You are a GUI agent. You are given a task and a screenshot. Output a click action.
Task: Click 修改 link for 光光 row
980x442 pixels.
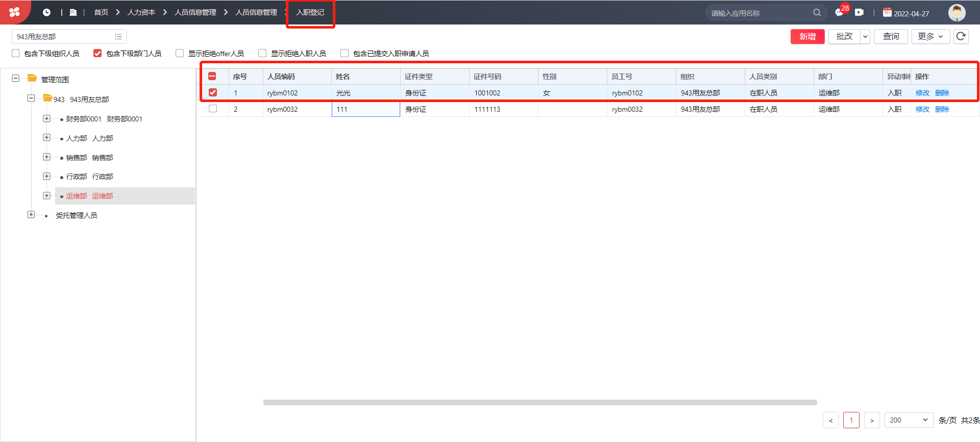[922, 93]
